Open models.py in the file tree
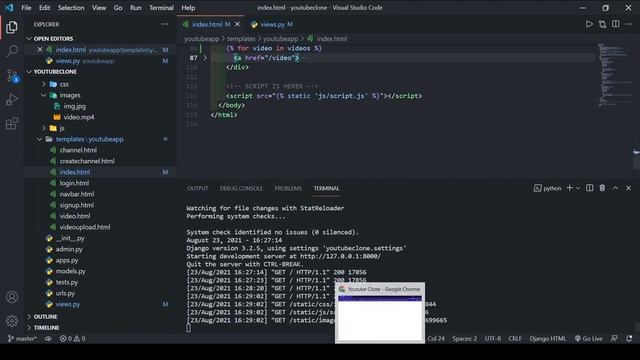Screen dimensions: 640x360 (71, 271)
